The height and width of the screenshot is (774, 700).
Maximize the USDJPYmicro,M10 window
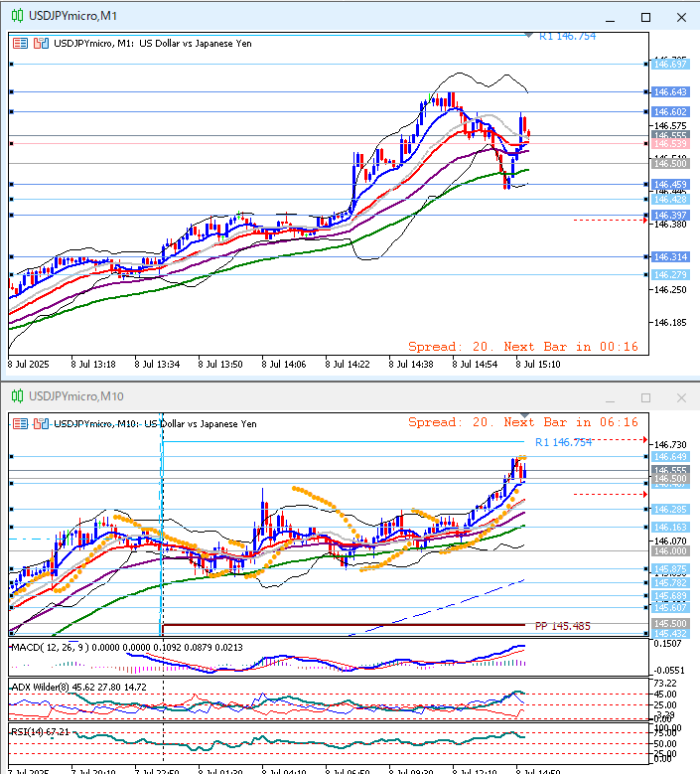click(645, 397)
